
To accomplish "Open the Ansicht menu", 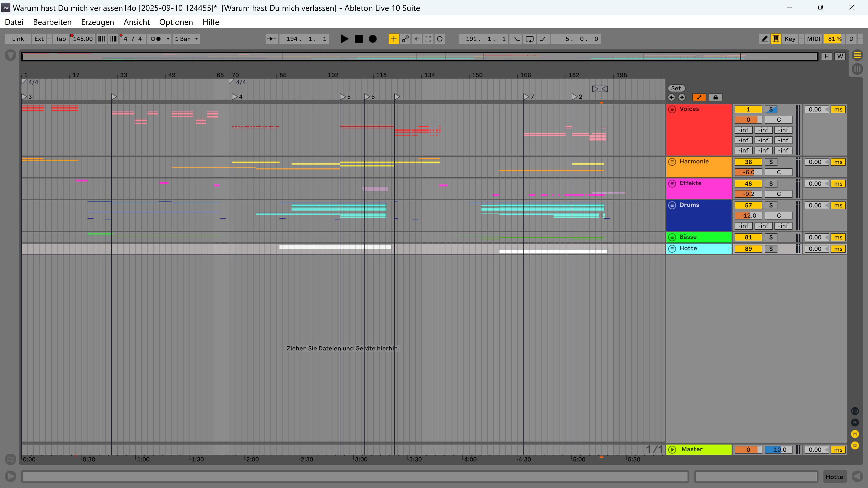I will (x=137, y=22).
